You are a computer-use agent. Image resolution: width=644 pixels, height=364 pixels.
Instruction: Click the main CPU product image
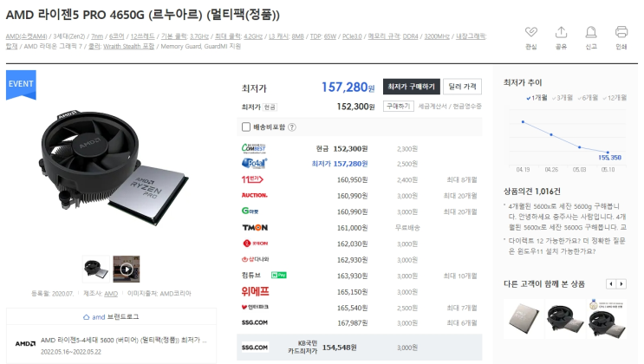click(x=113, y=166)
